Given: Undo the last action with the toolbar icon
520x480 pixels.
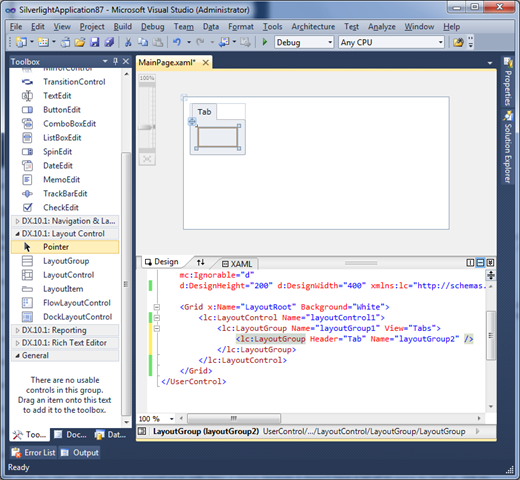Looking at the screenshot, I should click(177, 42).
